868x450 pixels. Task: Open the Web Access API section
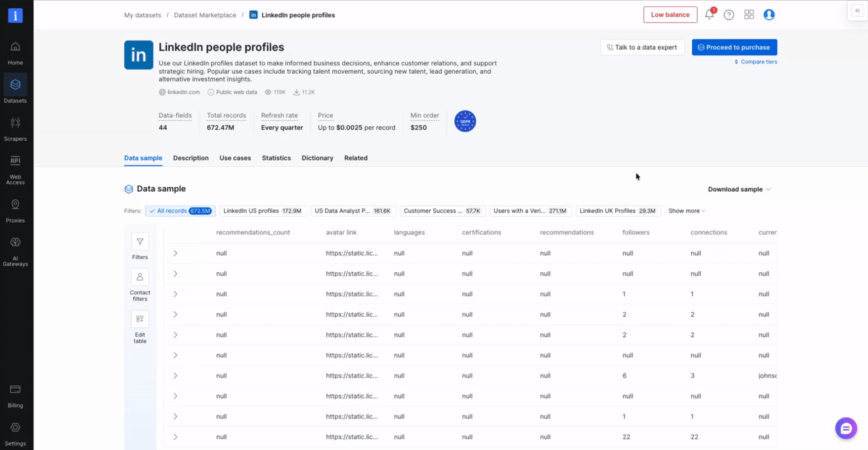[15, 170]
